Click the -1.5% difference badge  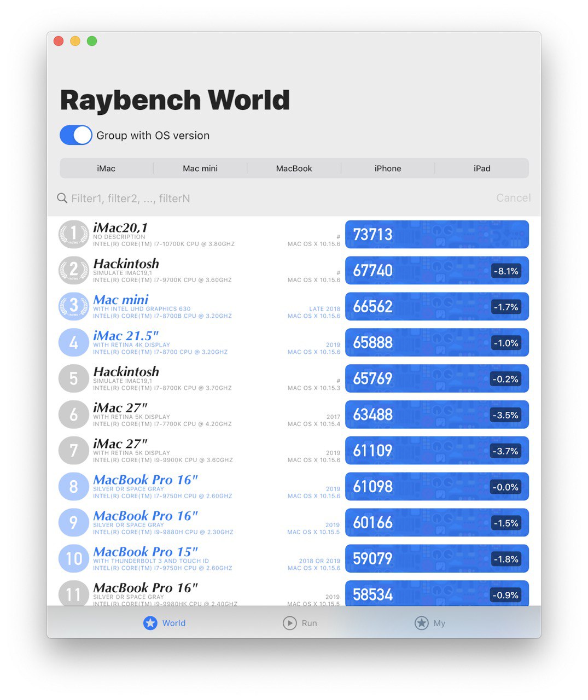[x=506, y=523]
